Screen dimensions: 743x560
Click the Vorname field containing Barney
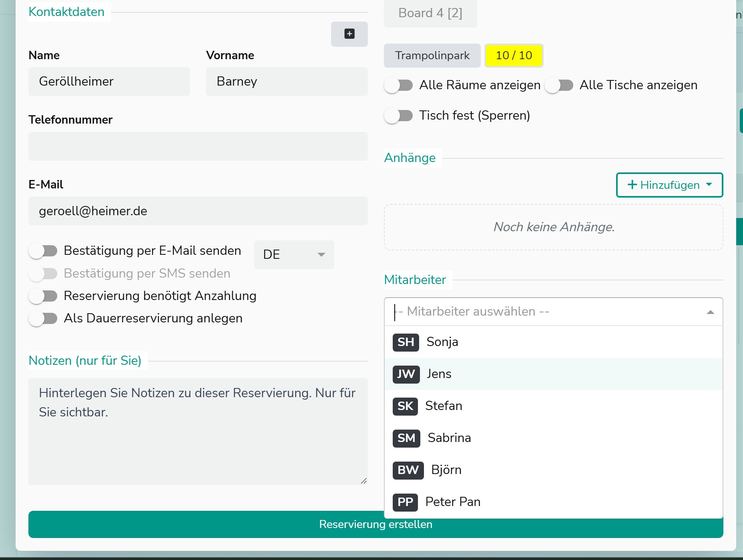pos(287,82)
